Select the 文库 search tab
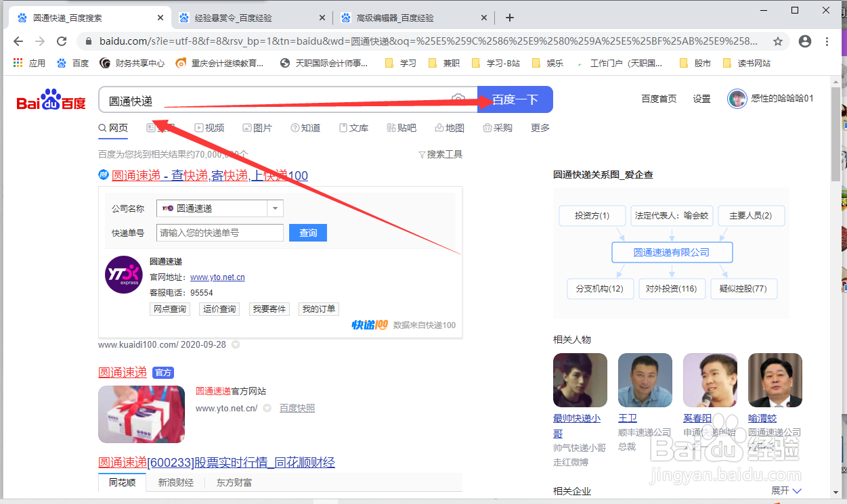This screenshot has height=504, width=847. tap(353, 128)
